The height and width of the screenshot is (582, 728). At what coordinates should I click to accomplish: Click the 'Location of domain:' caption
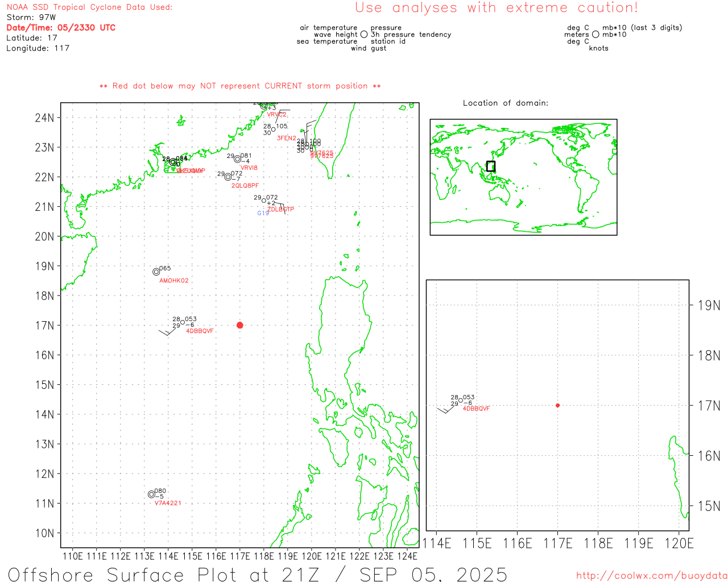coord(506,103)
